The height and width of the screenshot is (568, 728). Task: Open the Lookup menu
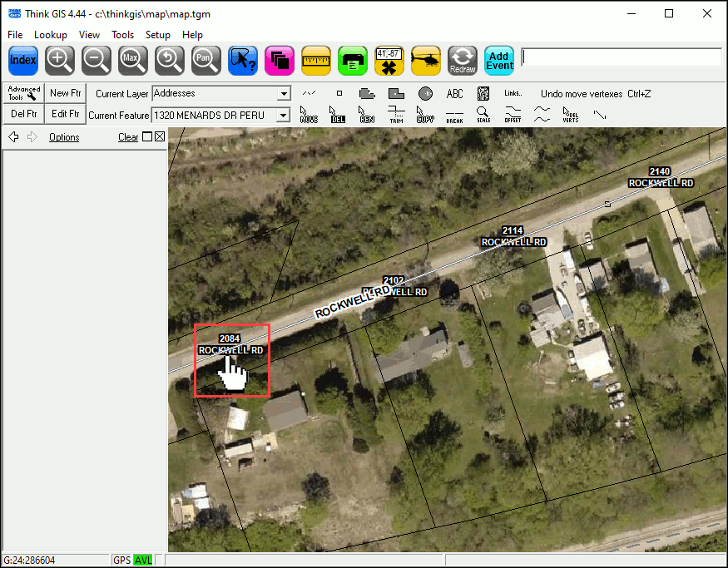(51, 35)
